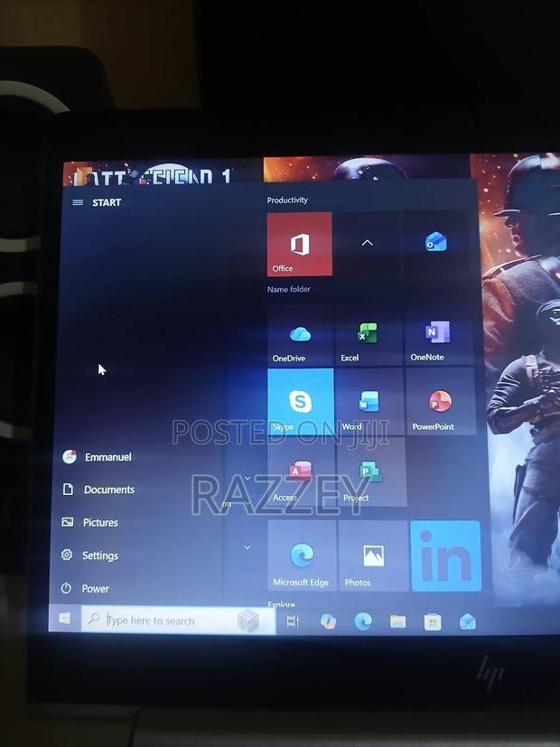
Task: Launch Skype from its blue tile
Action: (301, 402)
